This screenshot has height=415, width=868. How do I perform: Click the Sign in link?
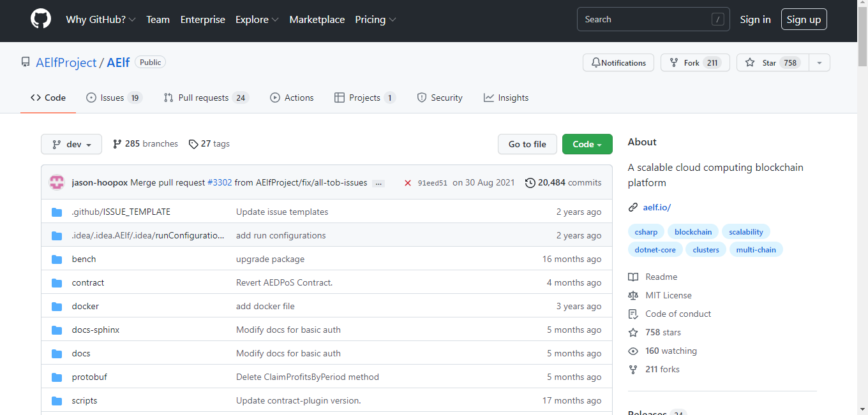pos(755,20)
